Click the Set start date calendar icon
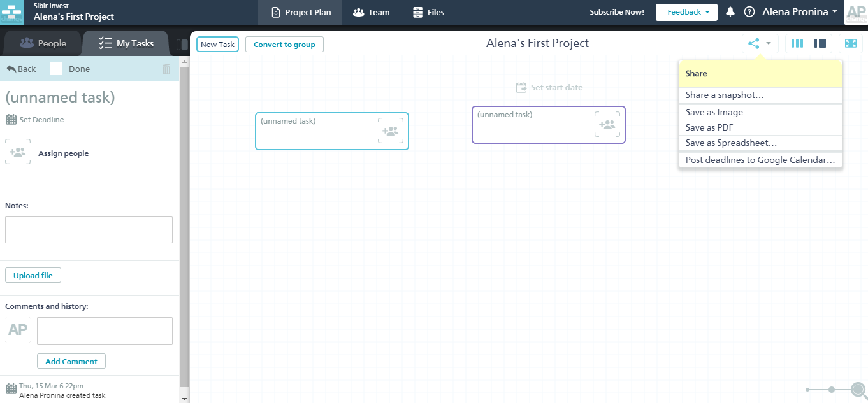868x403 pixels. [521, 87]
